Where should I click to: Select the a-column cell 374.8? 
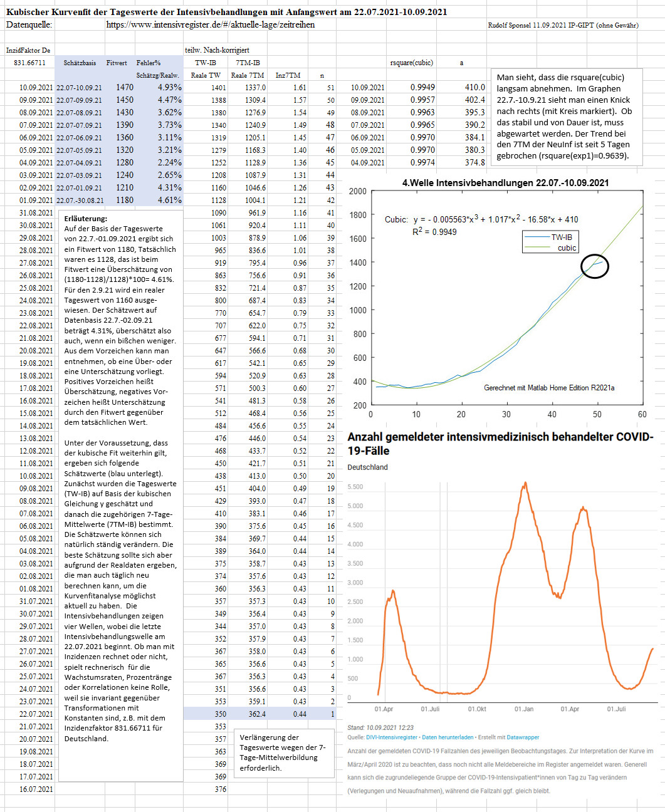tap(475, 163)
